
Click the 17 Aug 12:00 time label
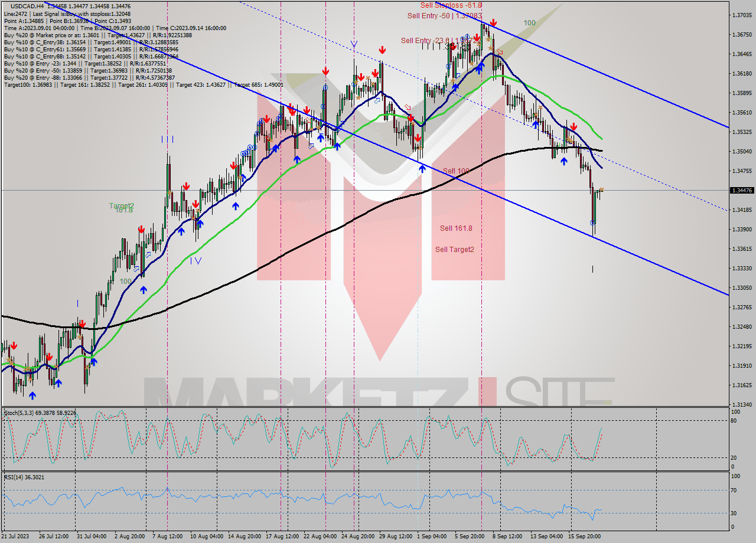[x=282, y=537]
